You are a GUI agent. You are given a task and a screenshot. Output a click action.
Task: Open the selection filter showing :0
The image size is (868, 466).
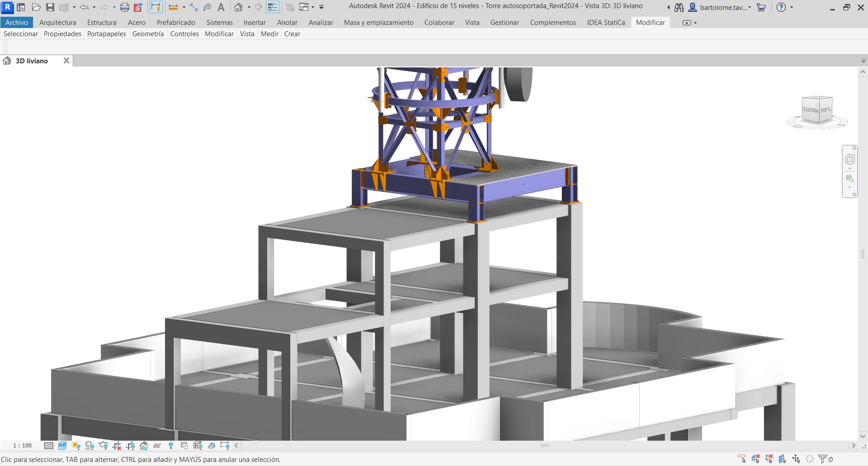coord(824,460)
